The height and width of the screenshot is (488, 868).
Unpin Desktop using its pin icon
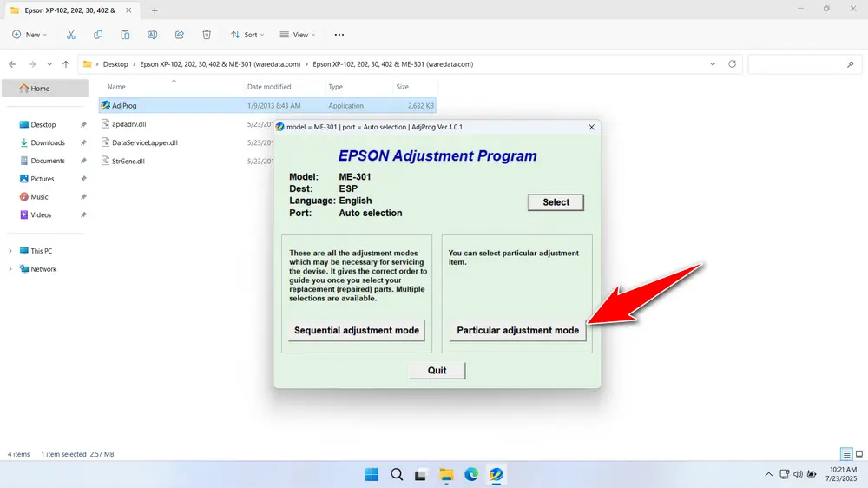83,125
